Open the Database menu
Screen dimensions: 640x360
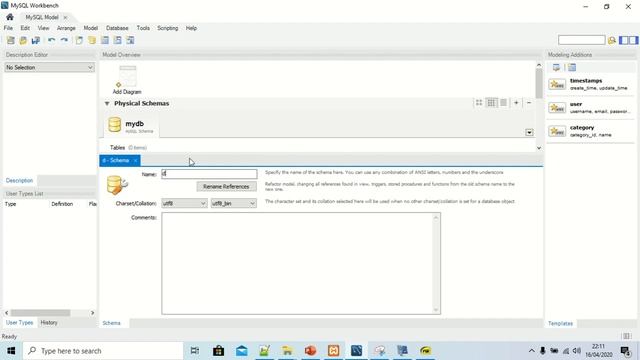pos(117,28)
